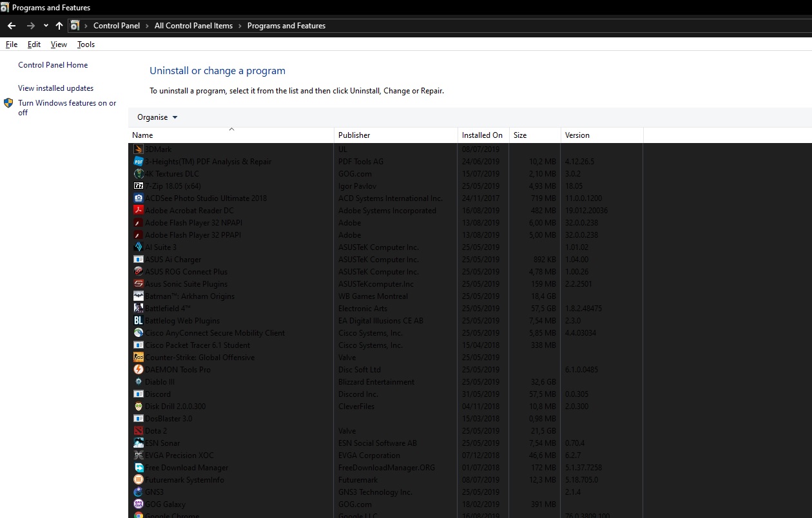Click the Dota 2 icon
The height and width of the screenshot is (518, 812).
(139, 430)
